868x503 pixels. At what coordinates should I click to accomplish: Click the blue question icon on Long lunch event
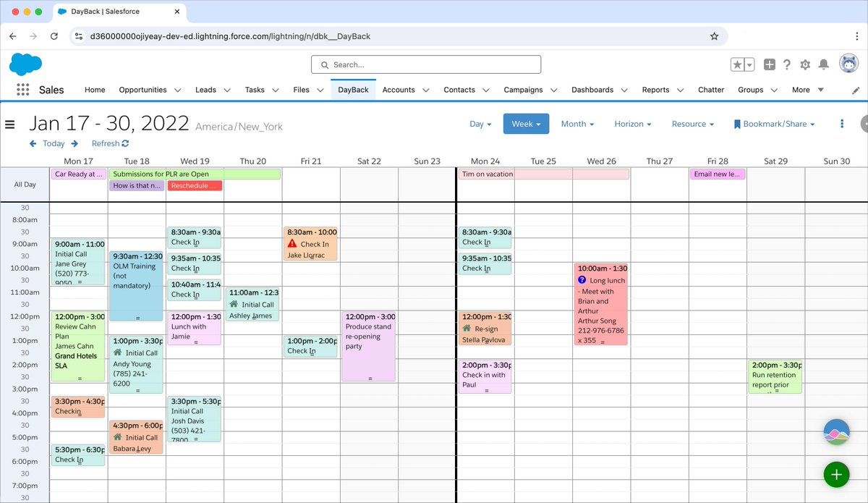582,280
